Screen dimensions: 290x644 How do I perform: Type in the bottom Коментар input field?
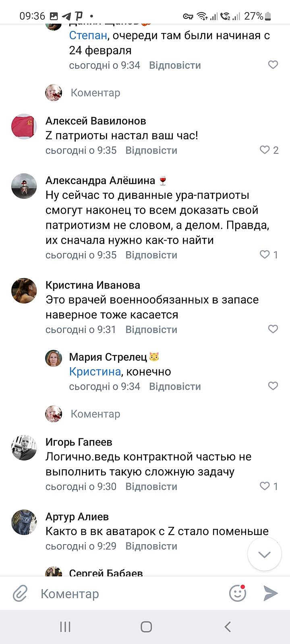click(129, 594)
